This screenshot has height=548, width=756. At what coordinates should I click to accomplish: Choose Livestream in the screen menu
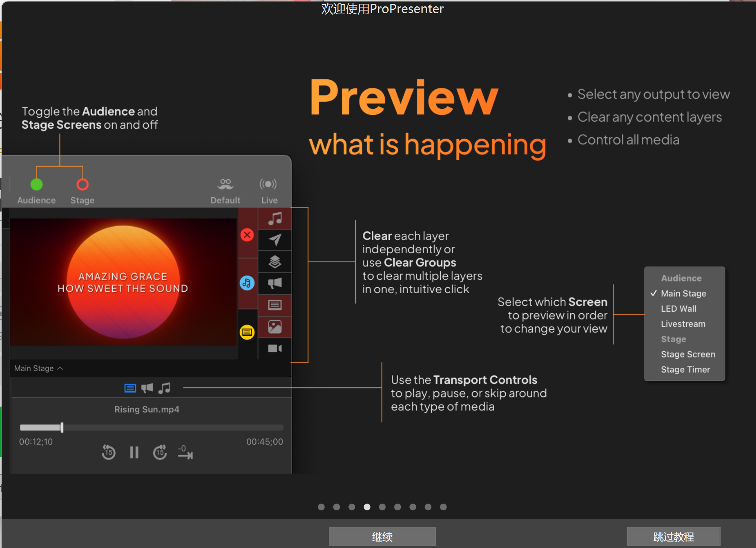tap(683, 324)
